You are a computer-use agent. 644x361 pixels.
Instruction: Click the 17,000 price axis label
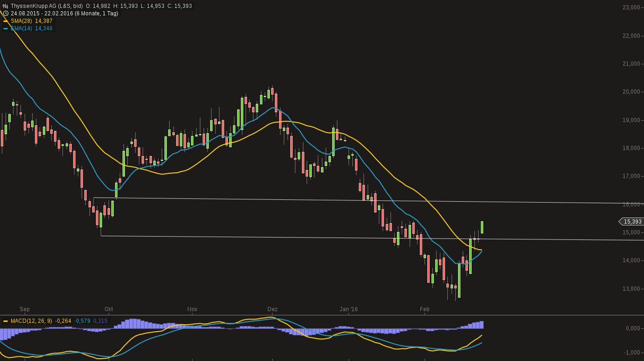pyautogui.click(x=631, y=176)
